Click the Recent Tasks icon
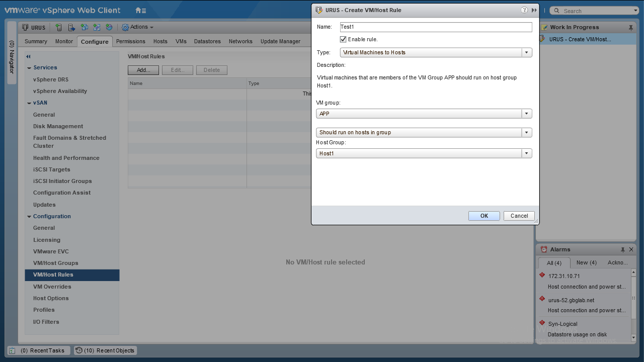Screen dimensions: 644x362 coord(13,350)
